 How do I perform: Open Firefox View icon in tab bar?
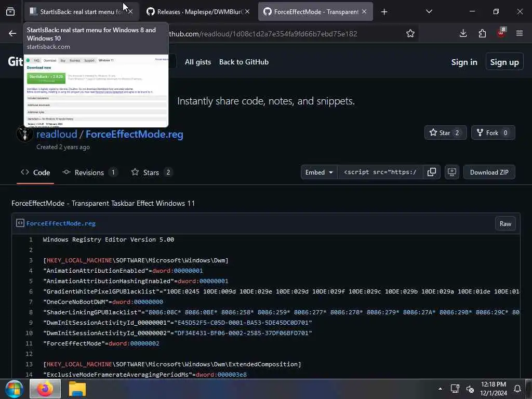coord(10,11)
